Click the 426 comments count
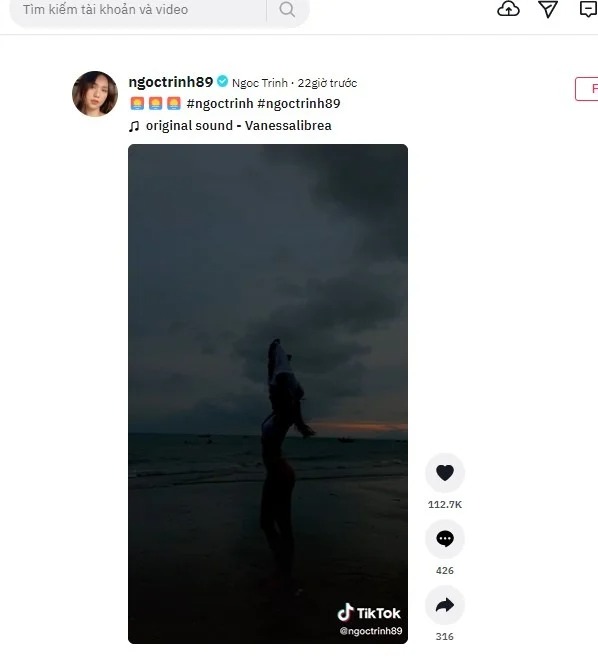598x657 pixels. tap(445, 571)
